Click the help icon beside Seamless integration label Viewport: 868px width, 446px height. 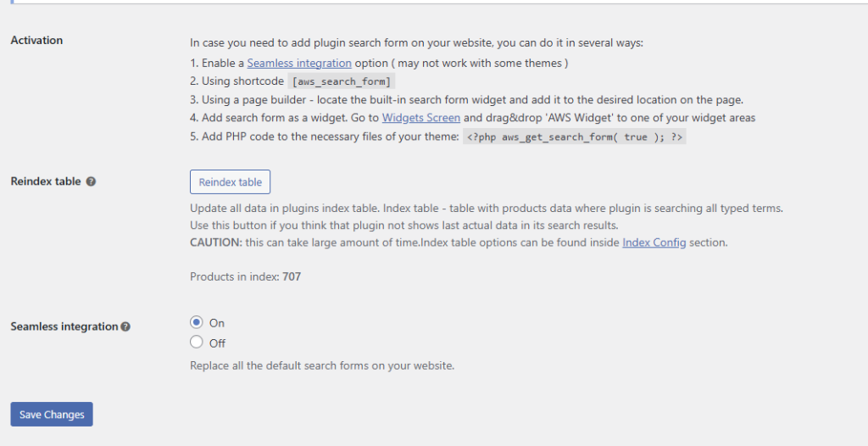click(x=125, y=326)
